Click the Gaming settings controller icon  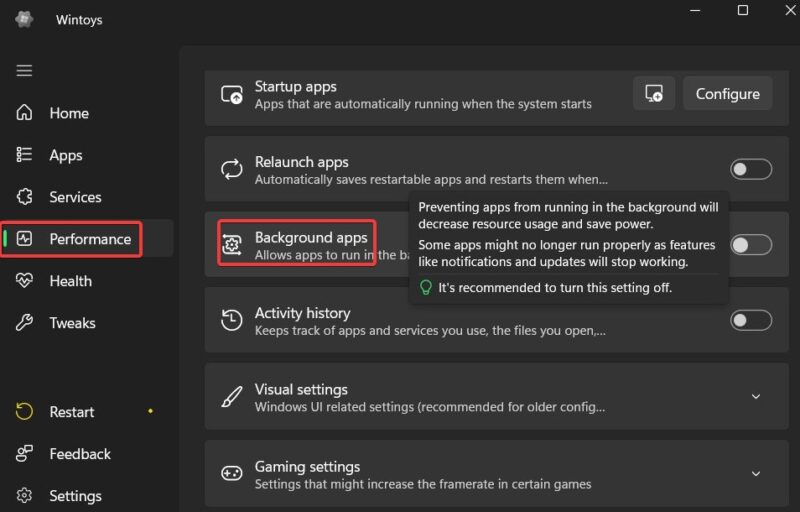click(232, 473)
